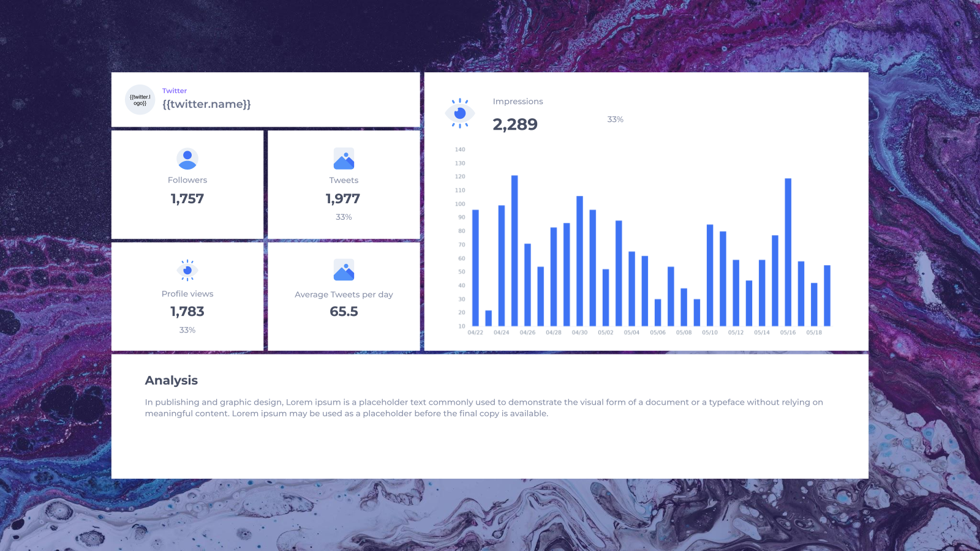The height and width of the screenshot is (551, 980).
Task: Click the 05/08 x-axis date label
Action: point(684,332)
